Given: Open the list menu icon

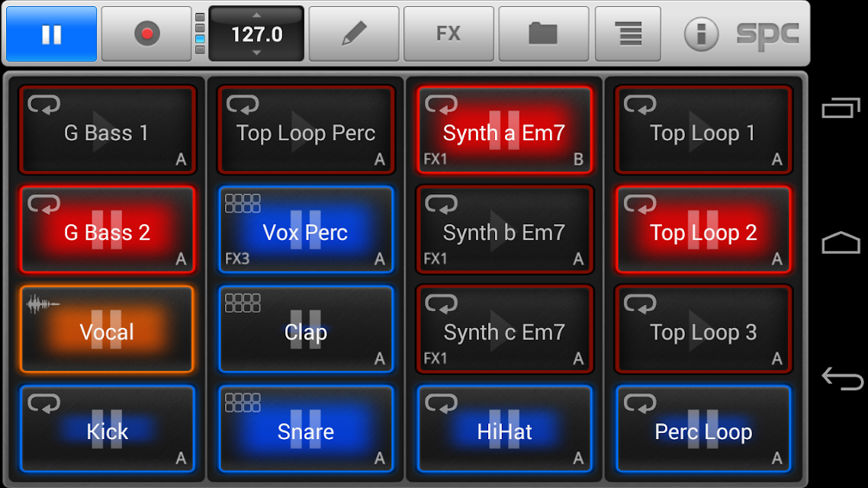Looking at the screenshot, I should point(628,34).
